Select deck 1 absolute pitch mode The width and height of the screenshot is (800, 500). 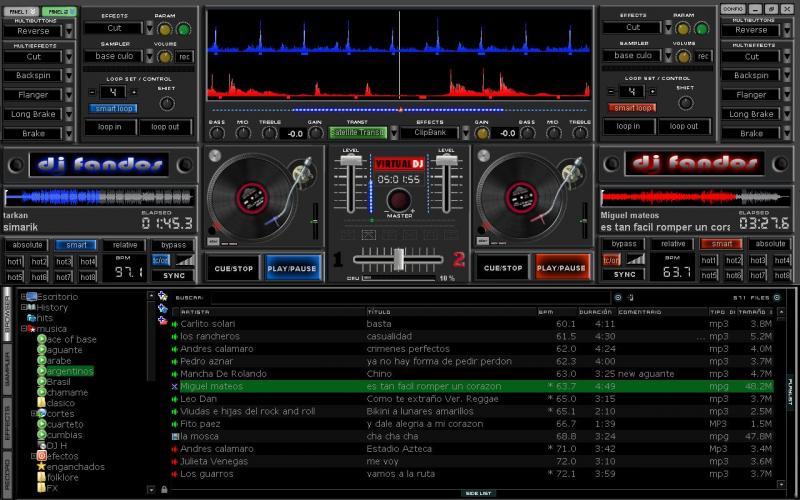coord(27,245)
